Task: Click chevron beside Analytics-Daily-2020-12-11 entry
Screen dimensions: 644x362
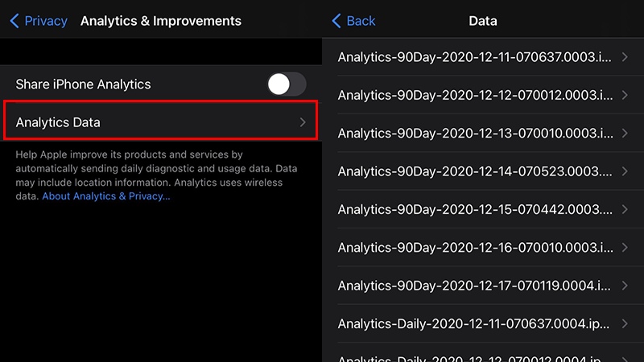Action: pyautogui.click(x=625, y=323)
